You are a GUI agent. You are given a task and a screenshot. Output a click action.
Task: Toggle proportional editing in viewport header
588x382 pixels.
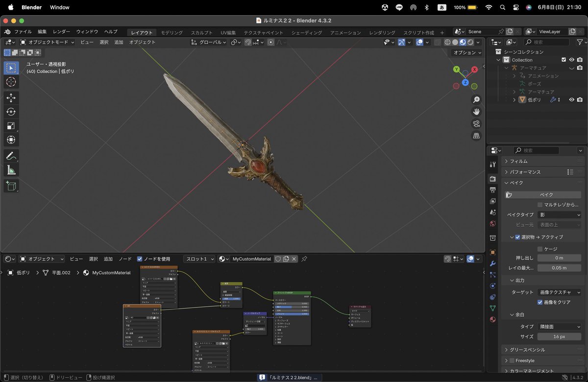[270, 42]
